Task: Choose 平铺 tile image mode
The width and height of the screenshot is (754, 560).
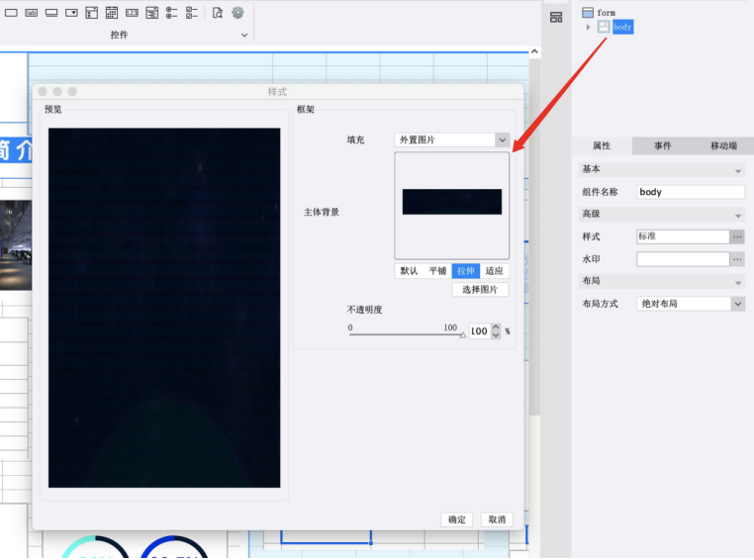Action: pos(437,271)
